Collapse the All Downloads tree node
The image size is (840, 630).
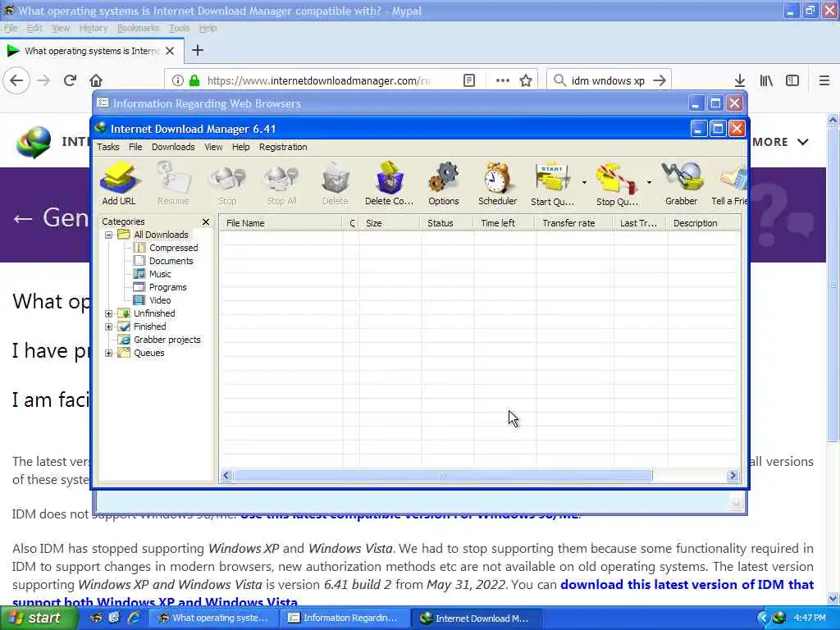click(109, 235)
